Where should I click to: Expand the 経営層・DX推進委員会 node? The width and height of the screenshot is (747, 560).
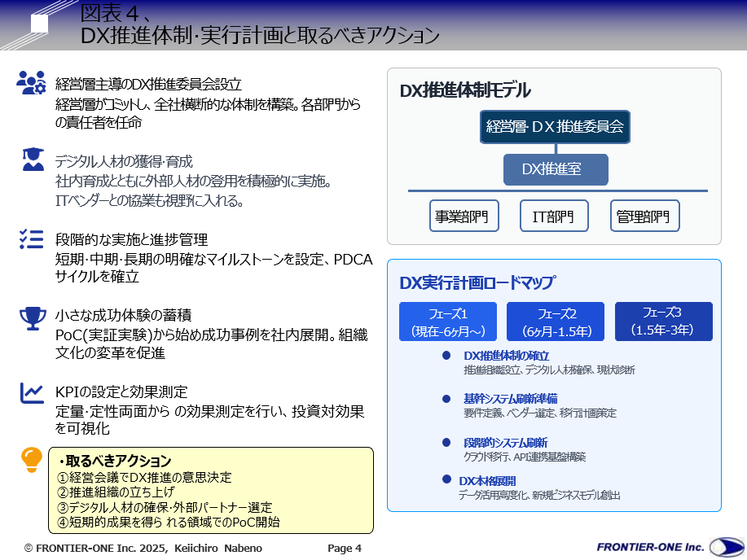(x=554, y=127)
